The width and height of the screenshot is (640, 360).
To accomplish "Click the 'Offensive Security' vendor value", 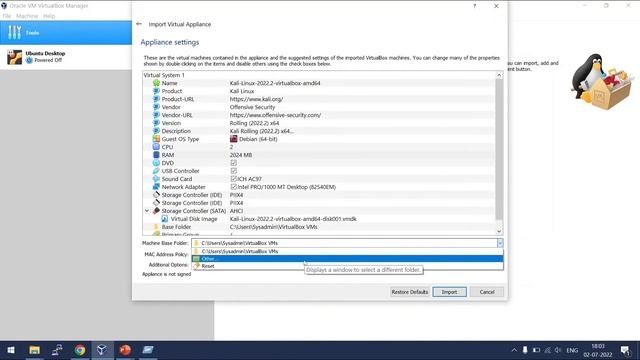I will (x=252, y=107).
